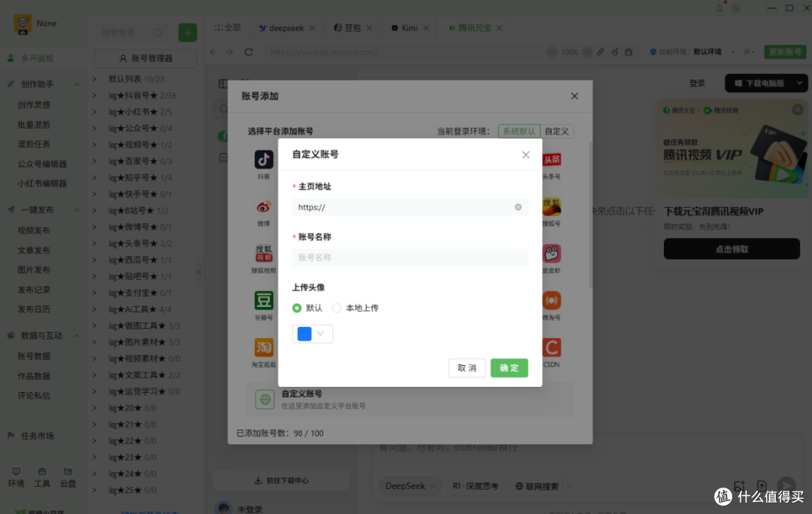Go forward in browser navigation
812x514 pixels.
[229, 52]
